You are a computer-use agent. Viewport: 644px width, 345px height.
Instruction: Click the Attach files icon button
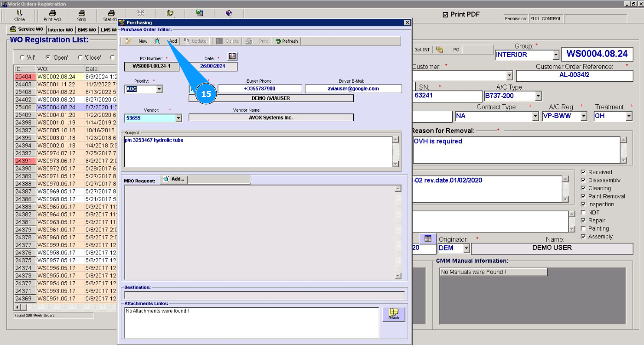393,314
